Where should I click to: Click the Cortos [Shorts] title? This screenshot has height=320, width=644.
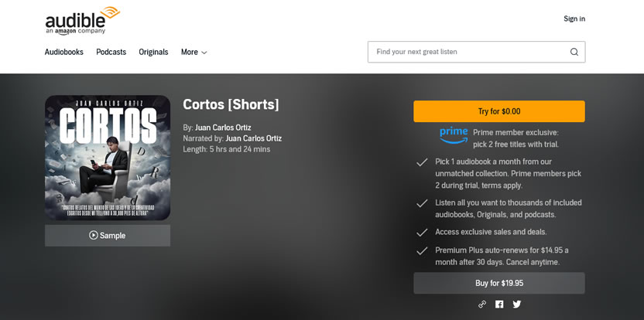[231, 104]
